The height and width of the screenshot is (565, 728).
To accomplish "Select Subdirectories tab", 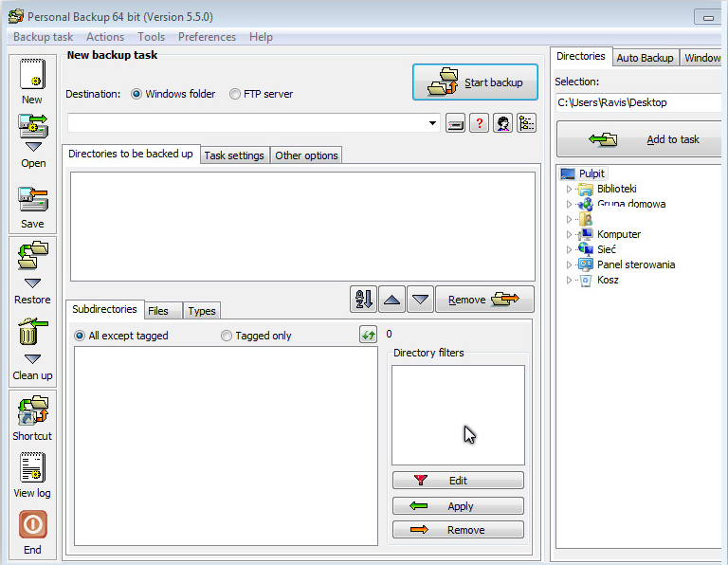I will (x=104, y=309).
